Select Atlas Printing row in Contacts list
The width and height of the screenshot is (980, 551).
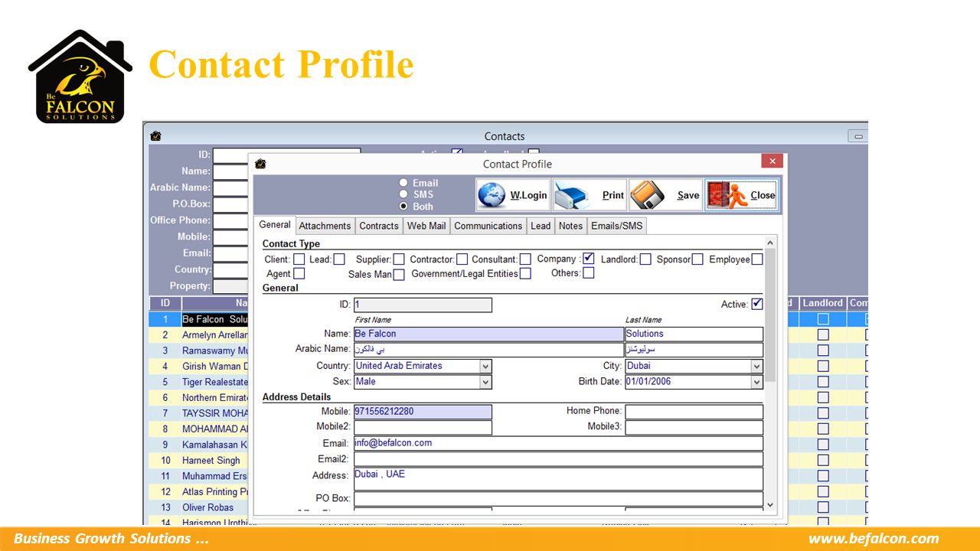(214, 492)
